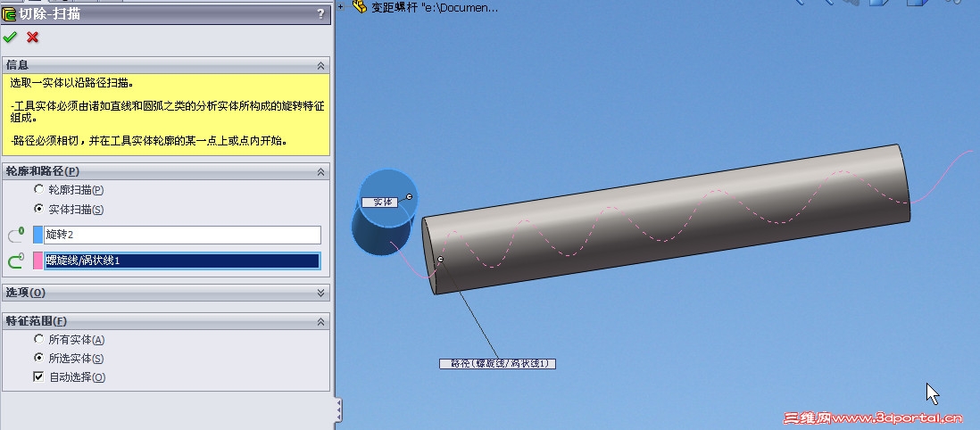Collapse the 轮廓和路径 section
980x430 pixels.
[x=320, y=171]
